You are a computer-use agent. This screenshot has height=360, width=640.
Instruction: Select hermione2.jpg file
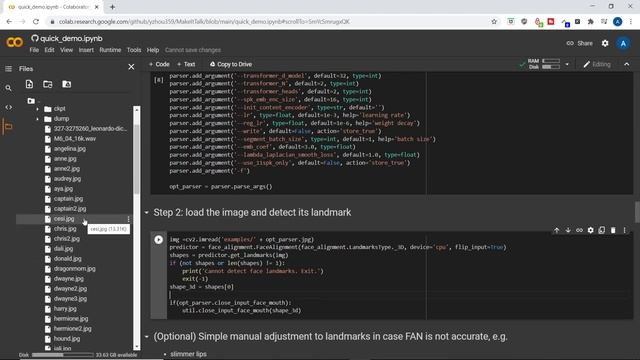click(73, 329)
